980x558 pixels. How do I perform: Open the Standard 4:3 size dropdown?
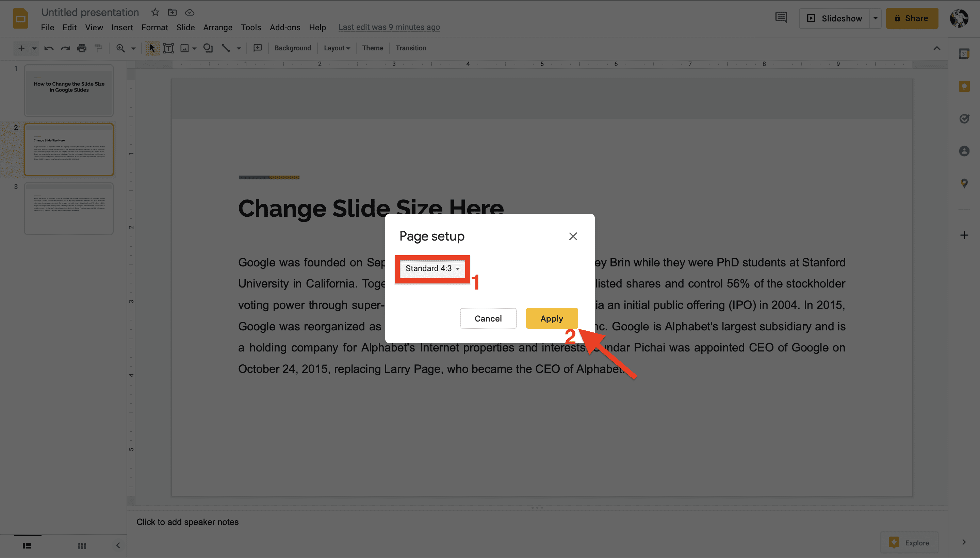pyautogui.click(x=432, y=269)
